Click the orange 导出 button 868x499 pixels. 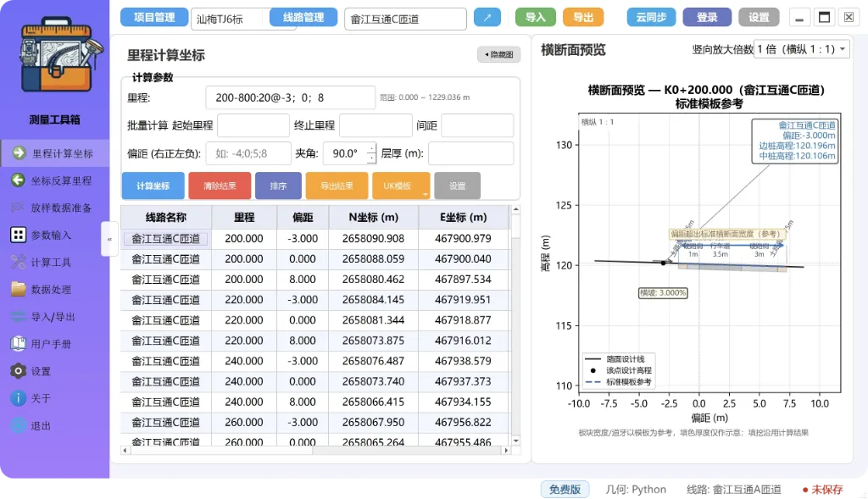583,17
